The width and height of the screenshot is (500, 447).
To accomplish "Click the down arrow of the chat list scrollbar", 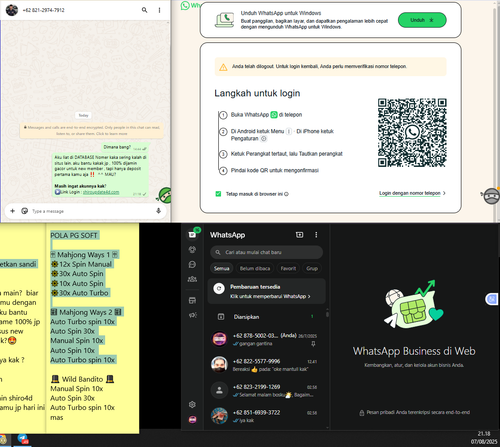I will [327, 427].
